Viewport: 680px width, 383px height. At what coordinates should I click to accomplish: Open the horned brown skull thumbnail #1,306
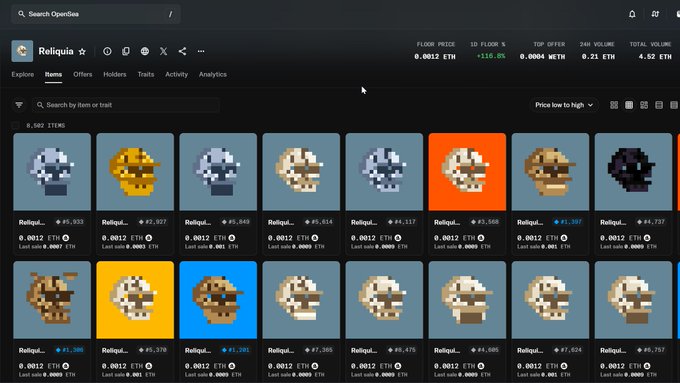[52, 300]
